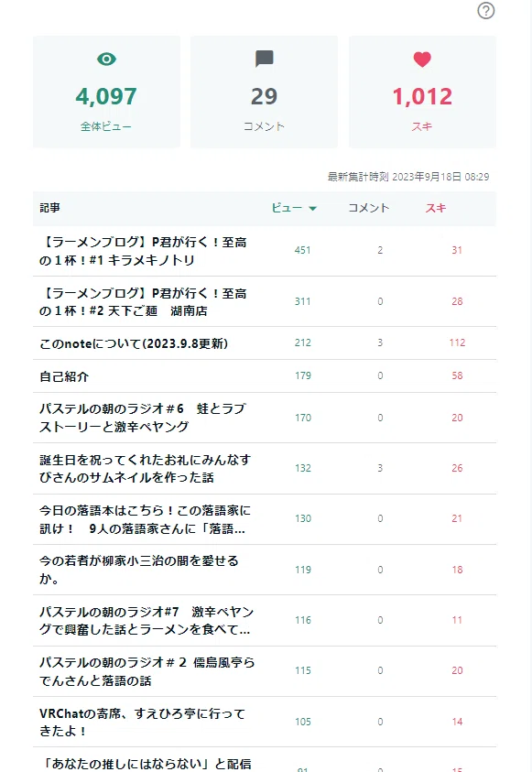Open the 誕生日を祝ってくれたお礼 article
Screen dimensions: 532x772
[146, 468]
